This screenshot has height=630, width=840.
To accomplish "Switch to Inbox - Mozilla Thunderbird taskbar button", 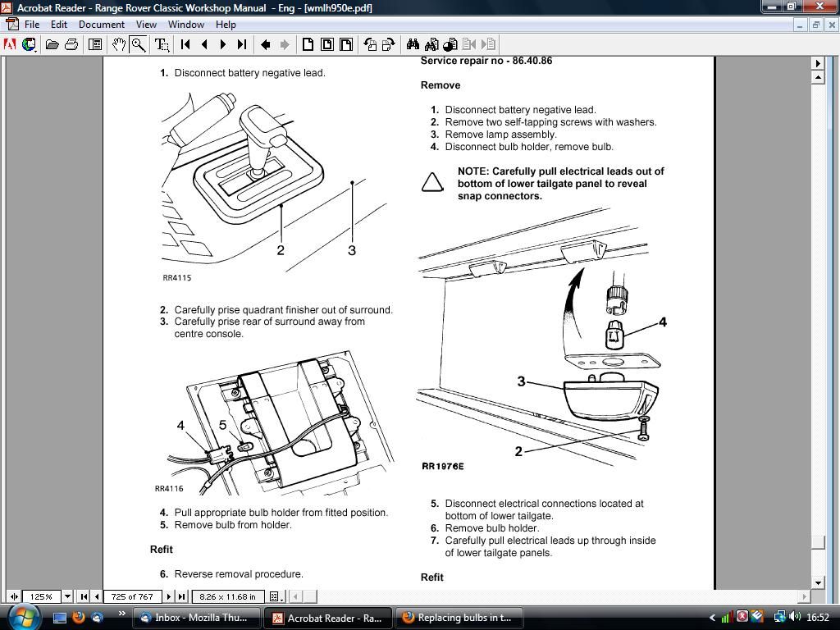I will tap(196, 618).
